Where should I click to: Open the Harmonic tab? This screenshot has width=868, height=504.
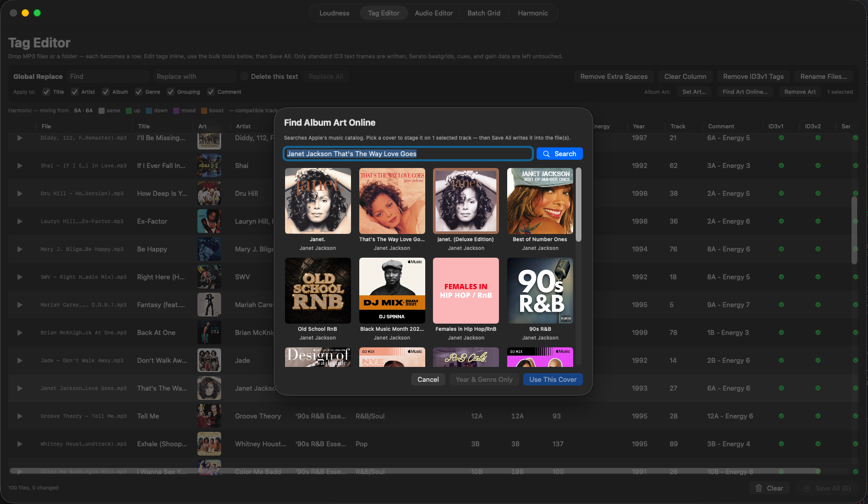pyautogui.click(x=533, y=13)
